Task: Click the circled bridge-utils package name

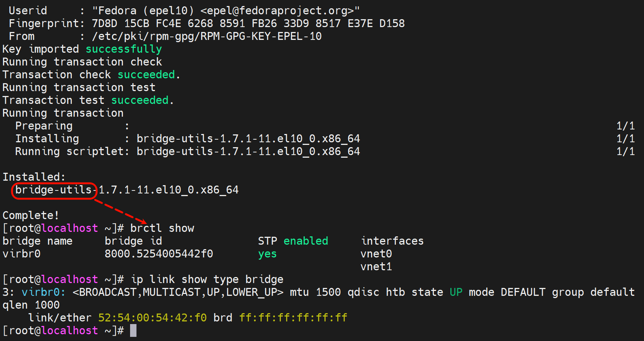Action: (x=54, y=190)
